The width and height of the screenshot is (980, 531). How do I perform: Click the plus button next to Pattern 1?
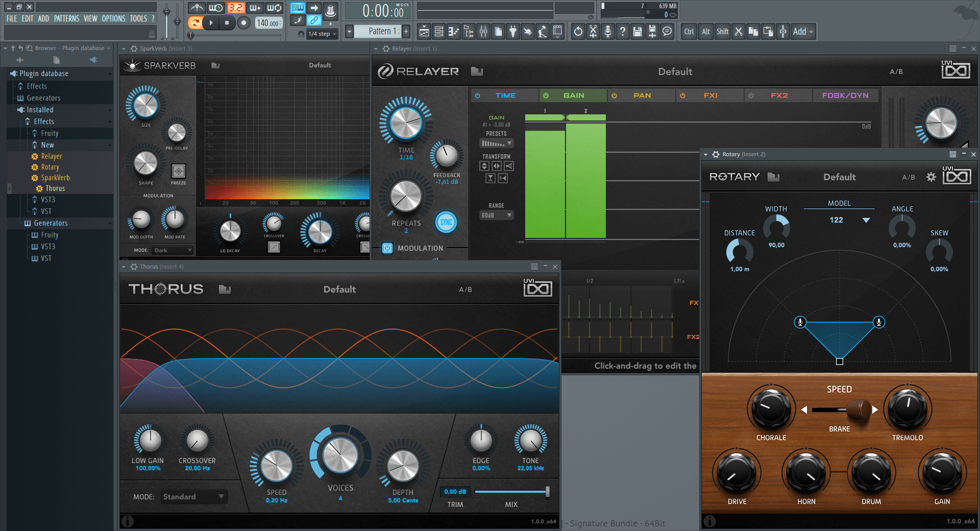(x=406, y=32)
